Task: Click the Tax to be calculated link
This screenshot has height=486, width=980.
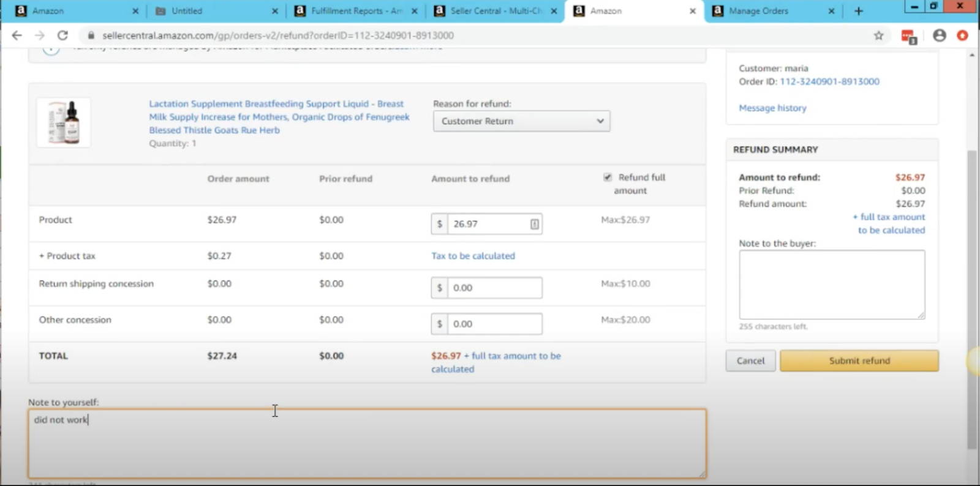Action: (473, 256)
